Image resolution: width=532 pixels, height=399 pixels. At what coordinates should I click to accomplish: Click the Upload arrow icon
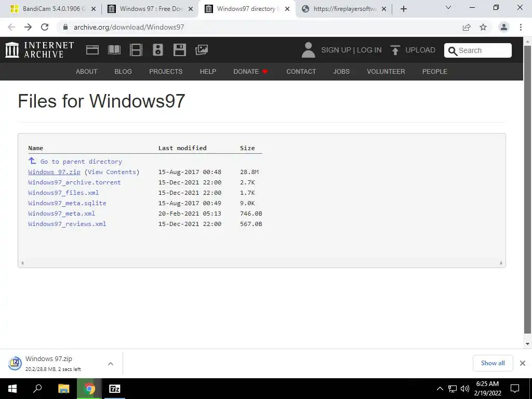[x=395, y=50]
